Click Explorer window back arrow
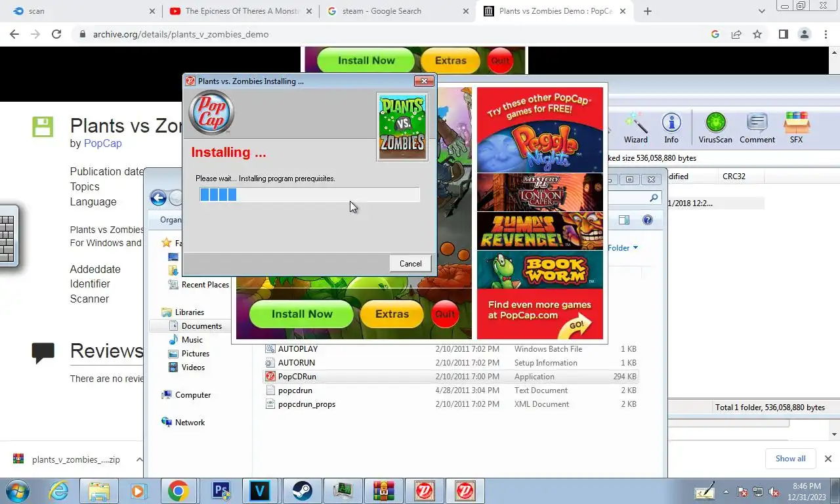 coord(158,198)
